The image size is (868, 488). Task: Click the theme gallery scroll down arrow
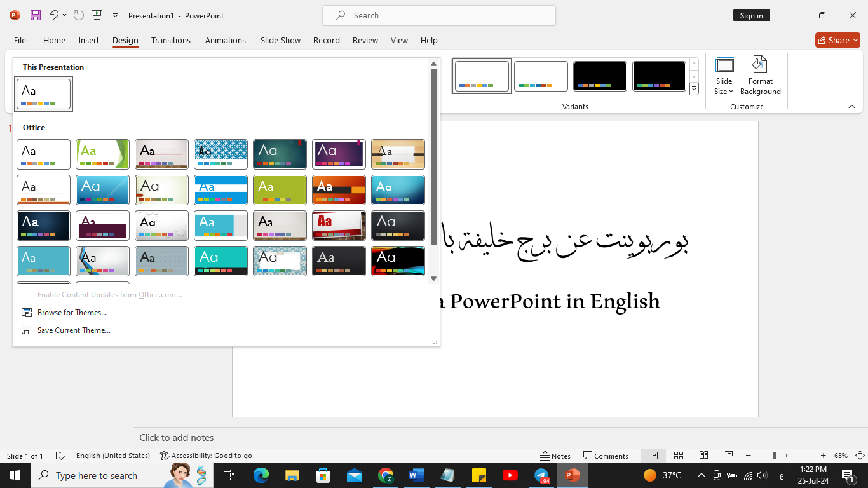(433, 278)
